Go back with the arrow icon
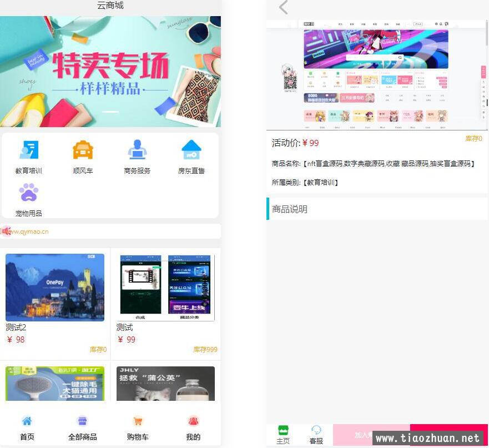Screen dimensions: 489x448 [283, 7]
